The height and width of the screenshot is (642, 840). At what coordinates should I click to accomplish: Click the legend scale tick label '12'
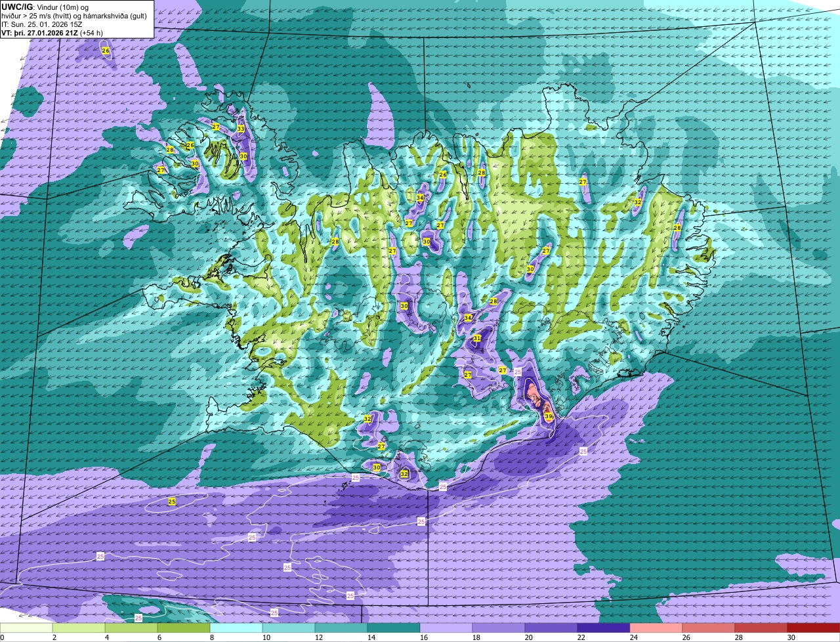[318, 637]
